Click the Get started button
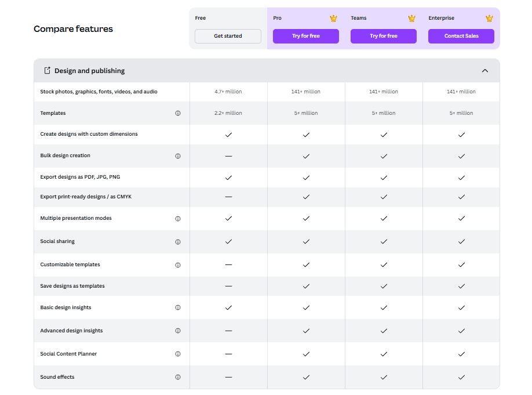532x395 pixels. click(228, 36)
